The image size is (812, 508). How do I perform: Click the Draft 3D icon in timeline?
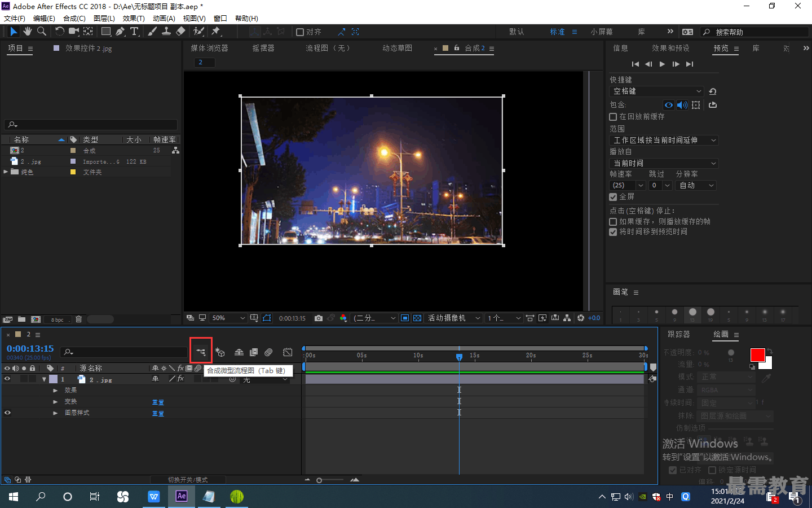point(220,352)
